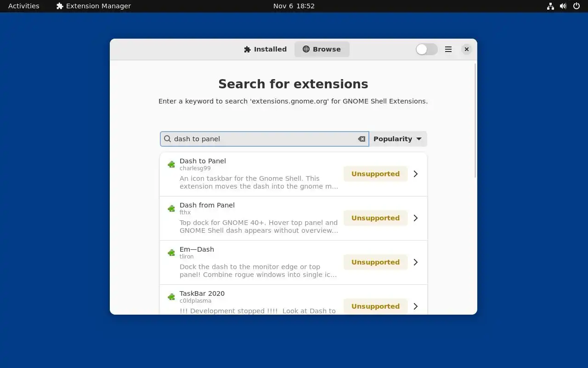Clear the search text field
The image size is (588, 368).
pyautogui.click(x=362, y=139)
